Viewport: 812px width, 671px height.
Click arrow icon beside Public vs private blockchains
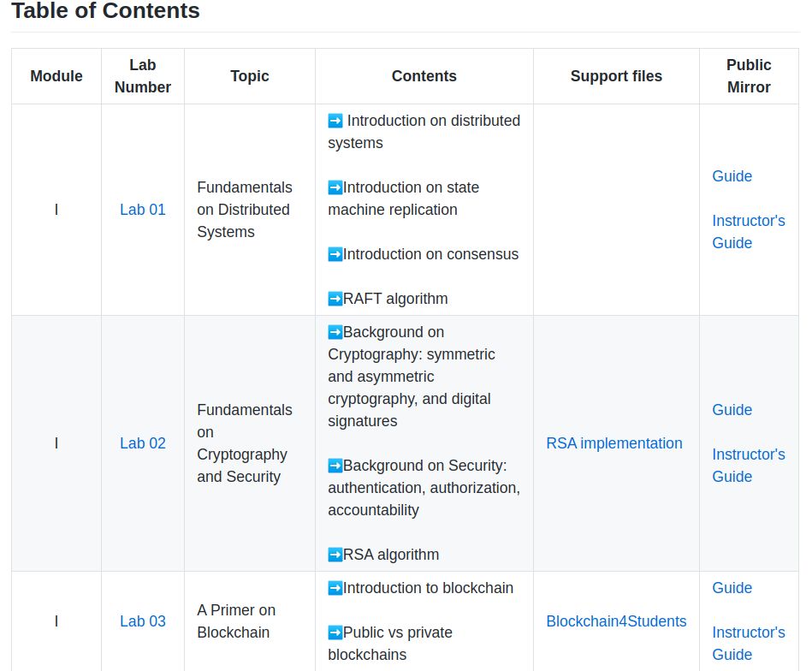coord(335,632)
